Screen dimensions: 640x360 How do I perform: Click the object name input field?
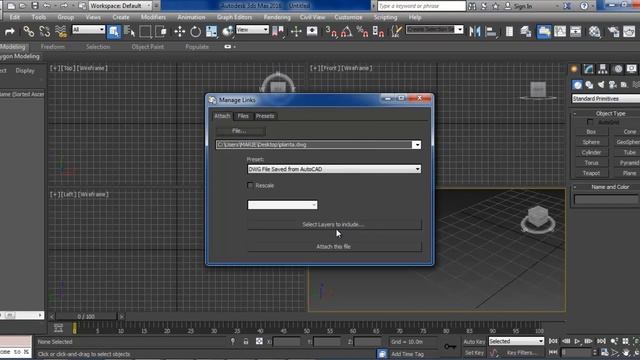tap(607, 200)
